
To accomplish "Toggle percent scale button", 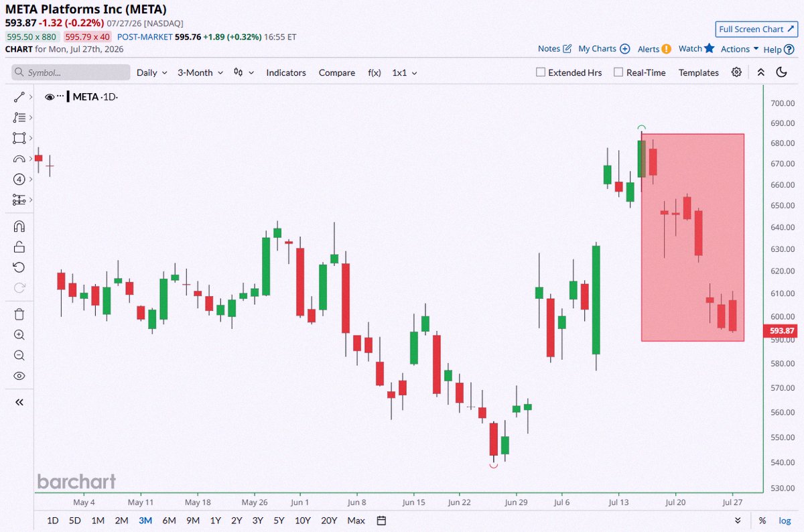I will (x=762, y=521).
